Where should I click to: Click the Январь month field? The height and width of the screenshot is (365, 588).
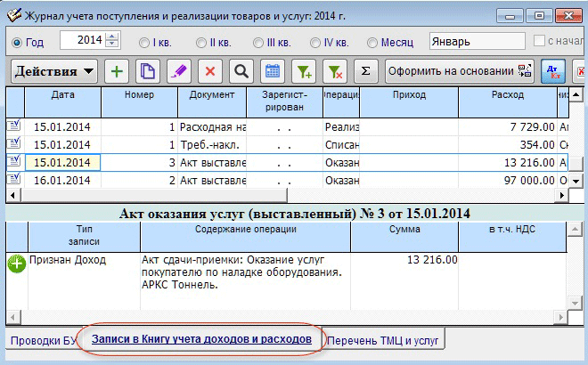[477, 41]
